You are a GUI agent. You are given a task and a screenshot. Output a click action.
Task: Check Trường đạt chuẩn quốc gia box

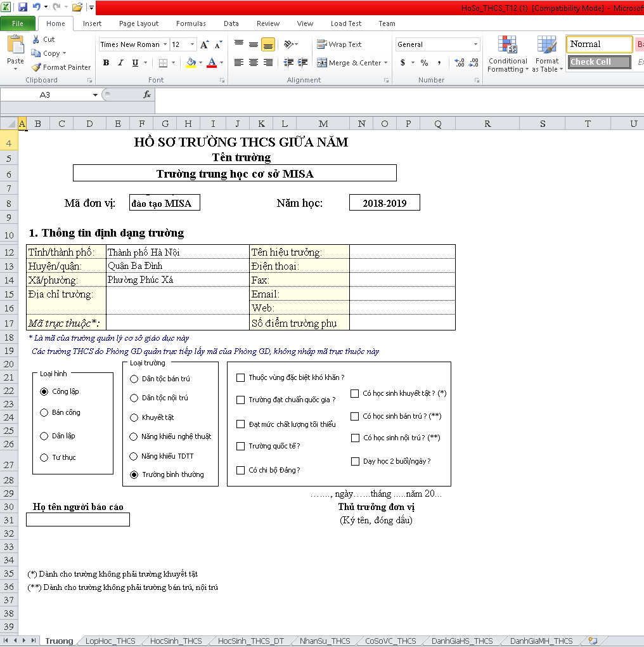(240, 400)
